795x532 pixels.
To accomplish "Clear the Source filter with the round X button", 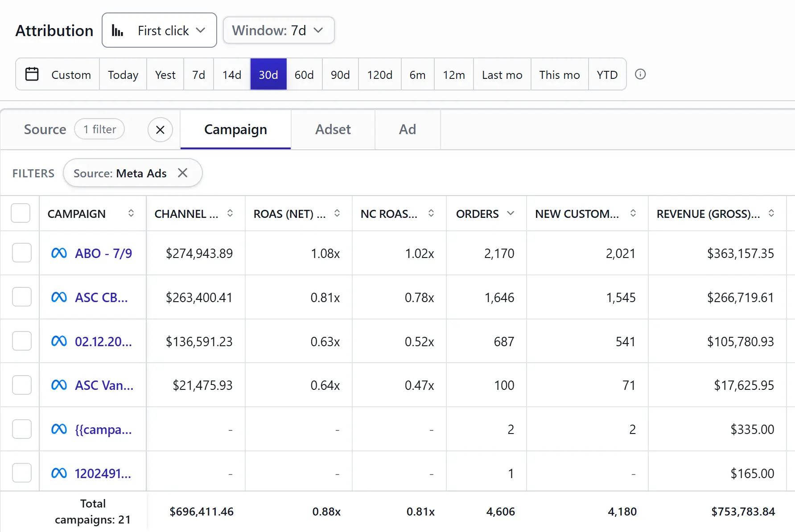I will coord(160,130).
